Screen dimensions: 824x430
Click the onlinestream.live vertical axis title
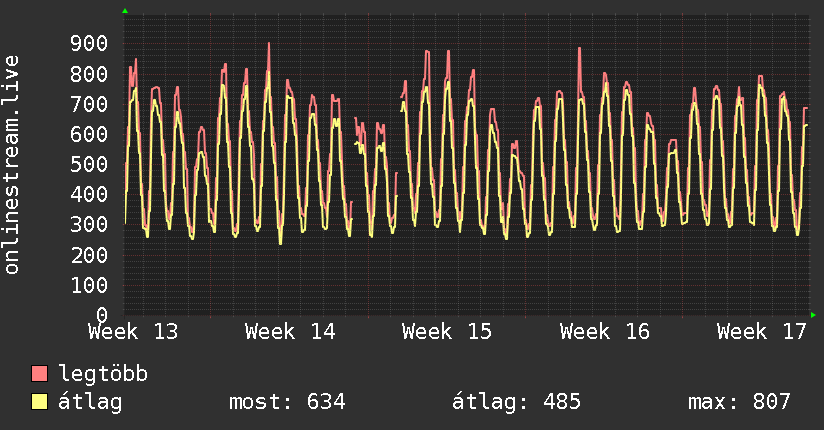pyautogui.click(x=12, y=165)
